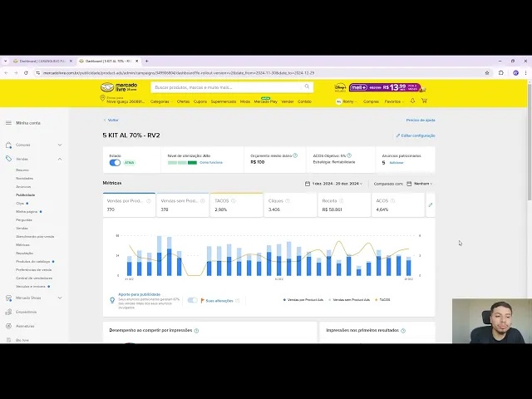Click help icon beside Impressões nos primeiros resultados
The width and height of the screenshot is (532, 399).
tap(403, 331)
